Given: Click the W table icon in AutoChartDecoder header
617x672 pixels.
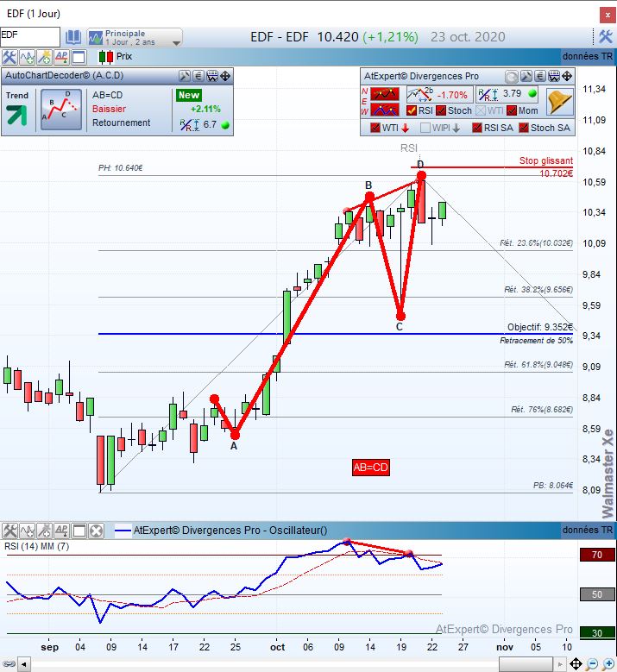Looking at the screenshot, I should (212, 76).
